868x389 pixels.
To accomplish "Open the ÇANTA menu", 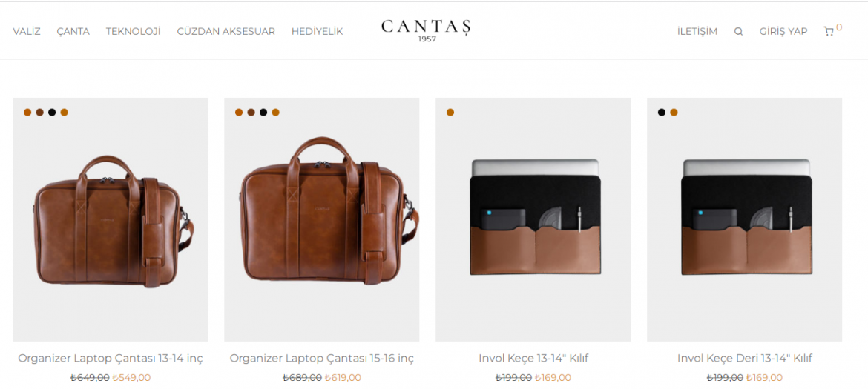I will tap(73, 32).
